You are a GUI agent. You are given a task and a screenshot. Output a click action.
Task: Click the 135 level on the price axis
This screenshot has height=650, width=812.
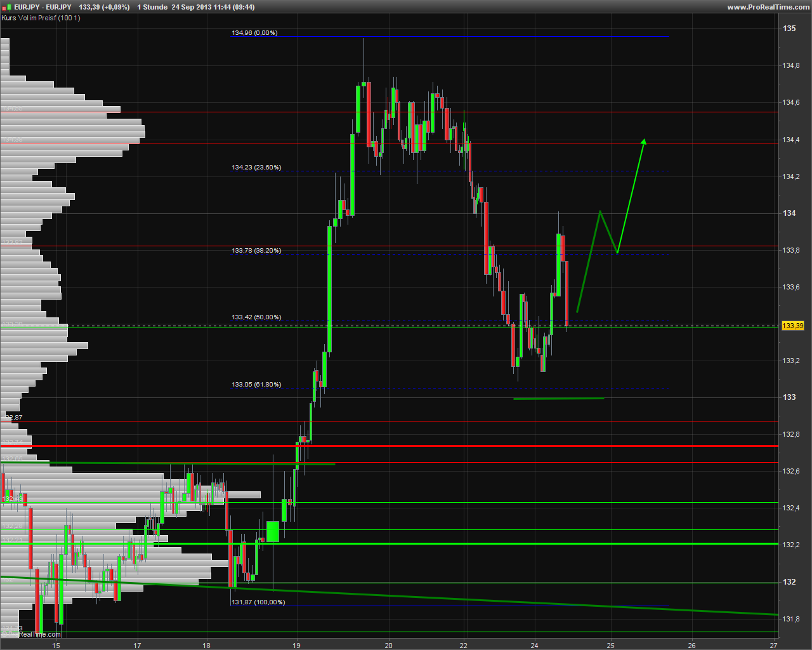789,29
